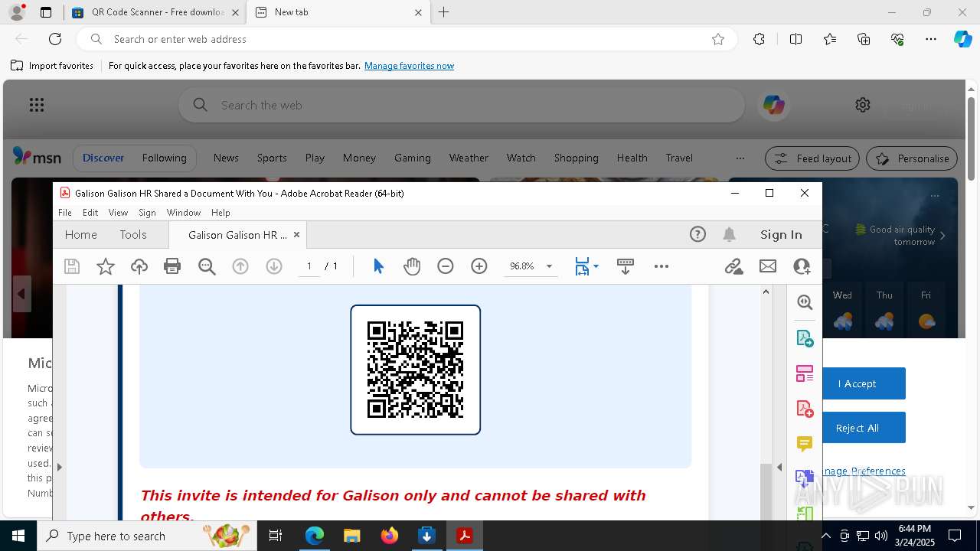This screenshot has height=551, width=980.
Task: Collapse the right tools pane arrow
Action: point(779,466)
